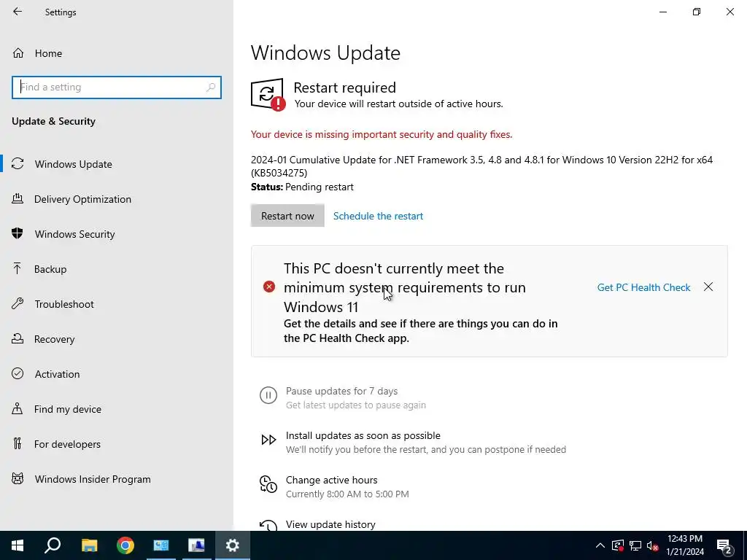
Task: Click the missing security fixes red warning text
Action: point(382,134)
